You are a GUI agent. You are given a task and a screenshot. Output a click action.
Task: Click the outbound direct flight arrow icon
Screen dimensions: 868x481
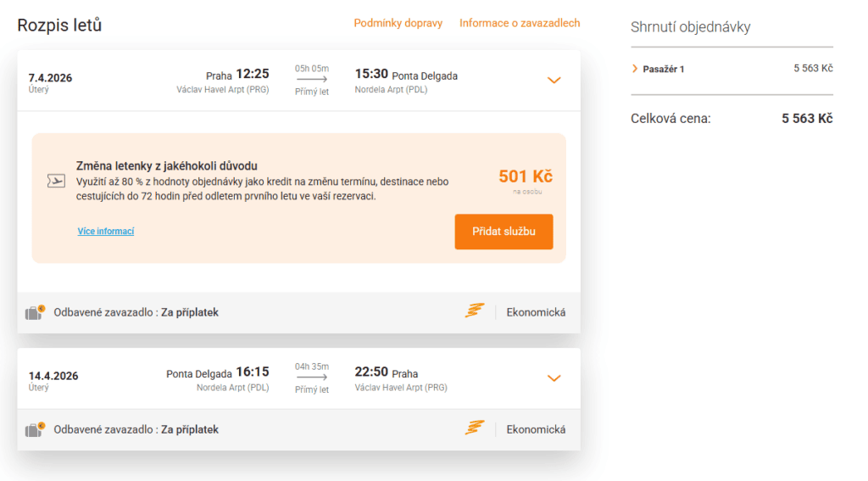(312, 80)
